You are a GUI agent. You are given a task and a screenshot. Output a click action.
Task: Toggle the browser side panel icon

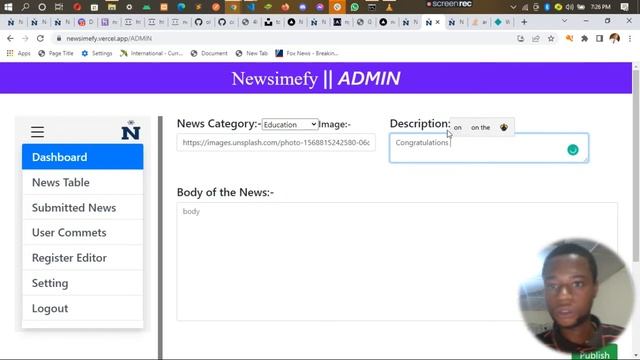point(599,38)
